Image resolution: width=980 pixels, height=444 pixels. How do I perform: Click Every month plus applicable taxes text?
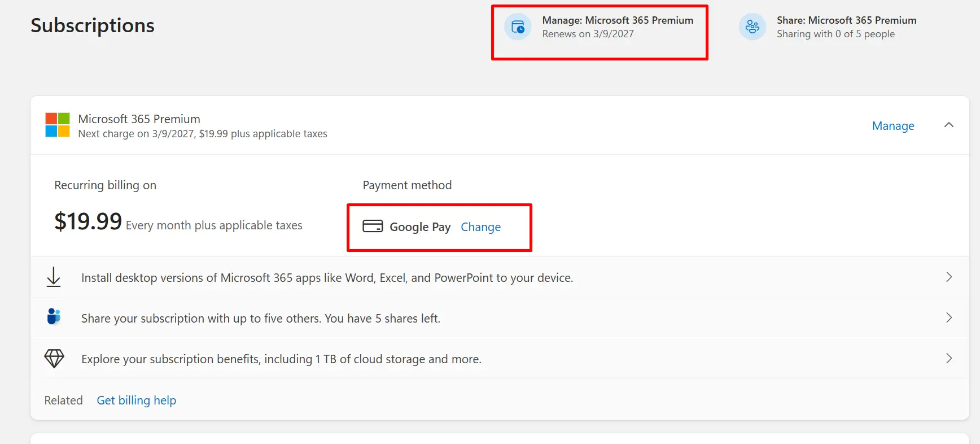click(x=214, y=225)
